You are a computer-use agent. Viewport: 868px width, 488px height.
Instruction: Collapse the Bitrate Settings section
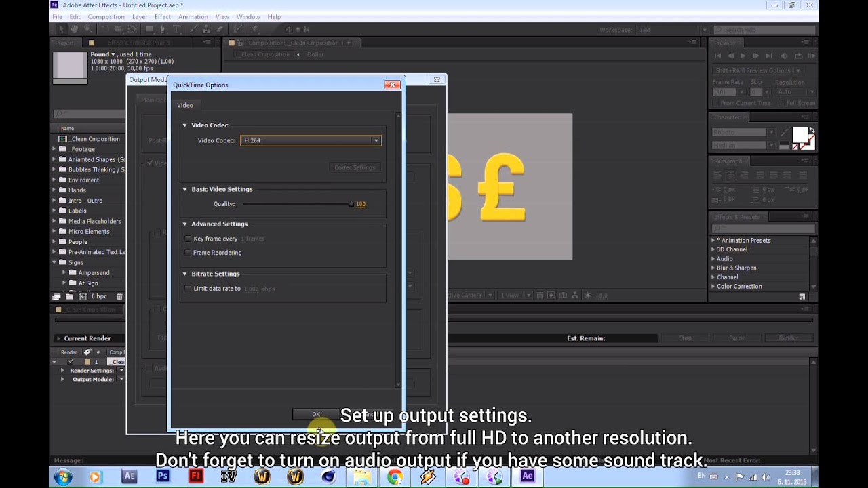pyautogui.click(x=184, y=274)
